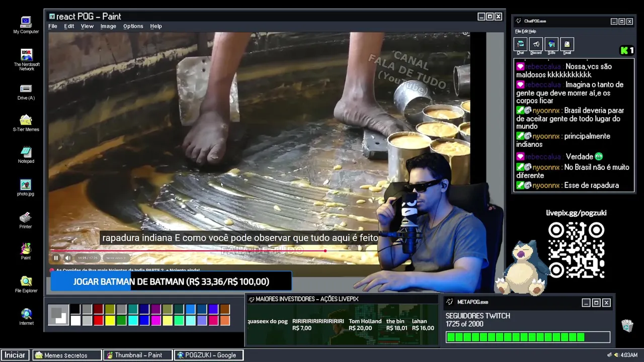
Task: Open the Options menu in Paint
Action: click(133, 26)
